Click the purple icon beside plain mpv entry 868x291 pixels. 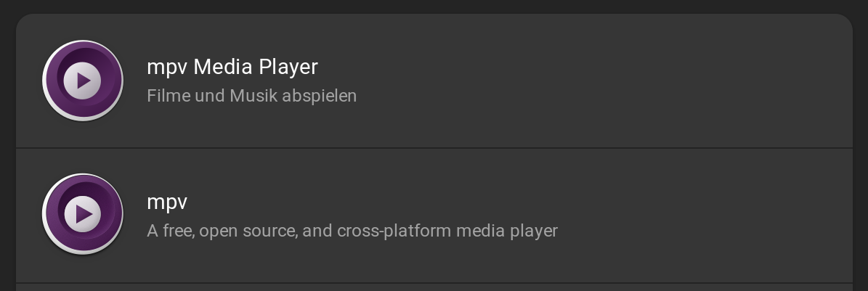[x=83, y=215]
